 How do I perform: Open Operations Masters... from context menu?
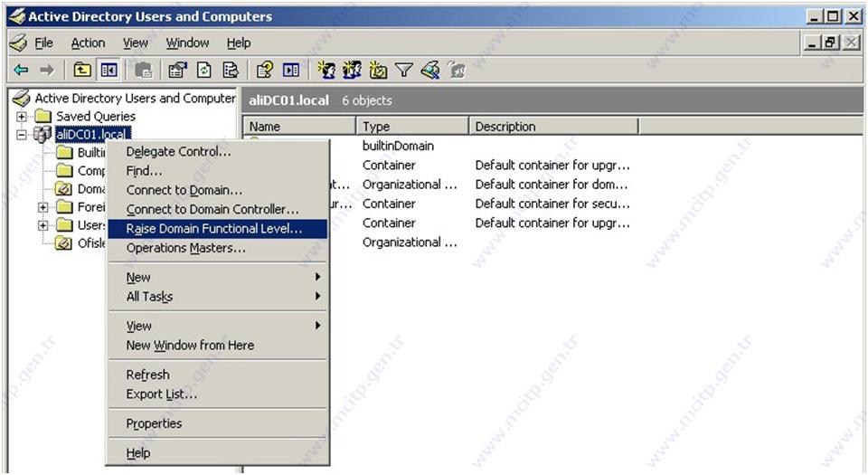pyautogui.click(x=218, y=248)
